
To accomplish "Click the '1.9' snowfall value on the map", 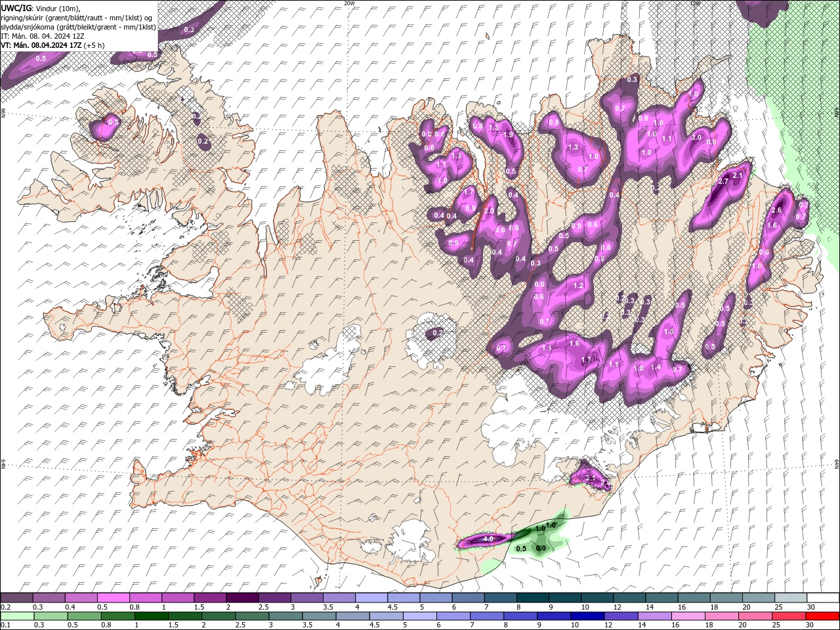I will [508, 135].
